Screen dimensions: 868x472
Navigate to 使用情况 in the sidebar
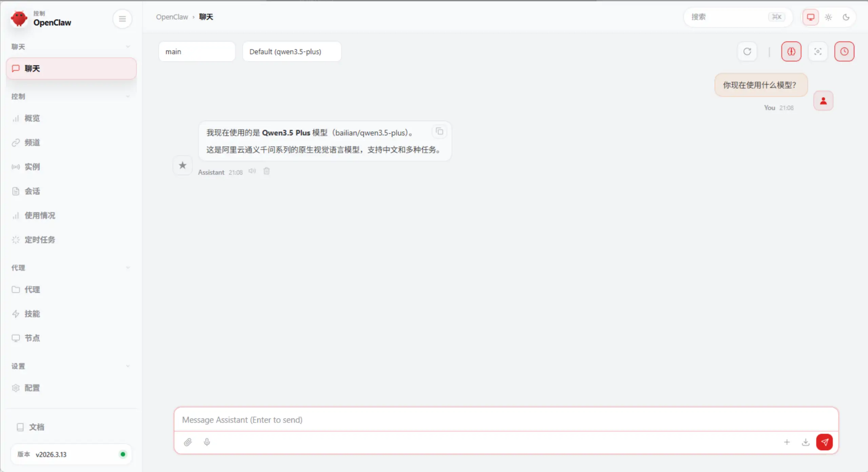click(40, 215)
